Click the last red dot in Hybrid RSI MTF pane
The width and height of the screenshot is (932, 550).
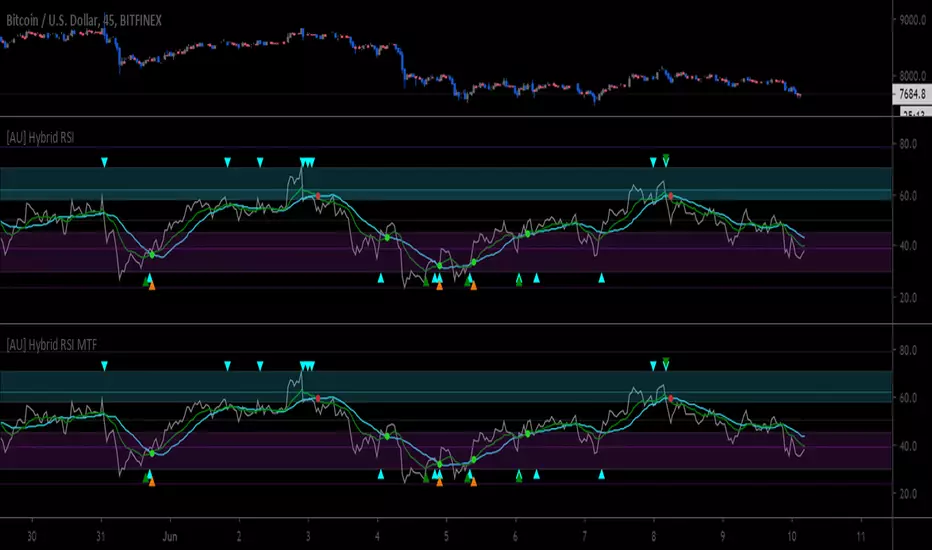(670, 398)
